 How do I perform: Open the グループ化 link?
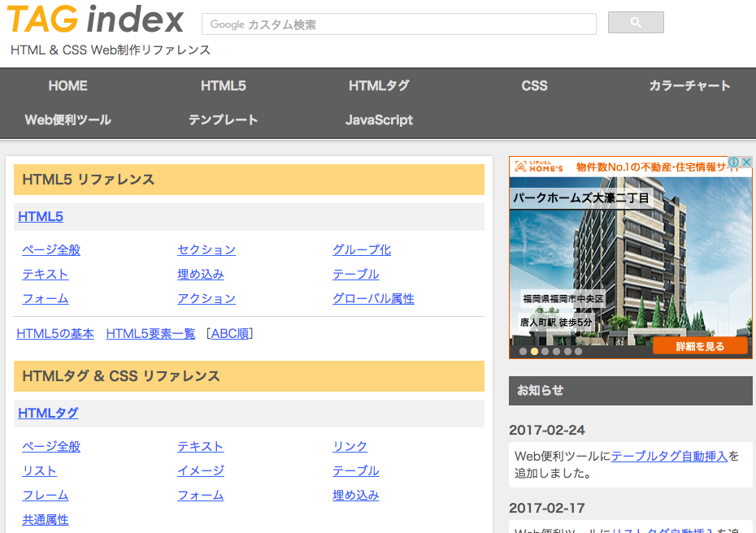point(362,249)
